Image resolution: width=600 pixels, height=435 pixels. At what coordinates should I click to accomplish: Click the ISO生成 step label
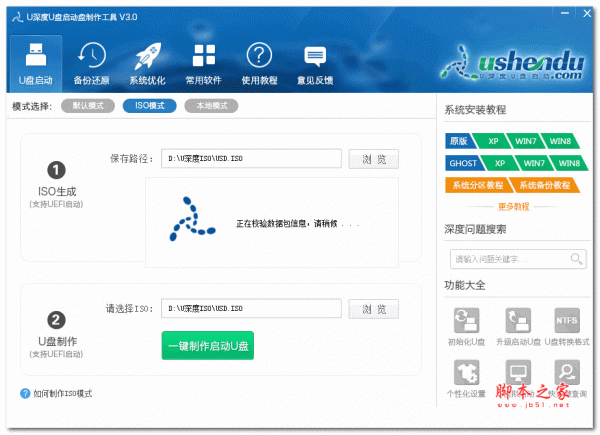(x=57, y=192)
